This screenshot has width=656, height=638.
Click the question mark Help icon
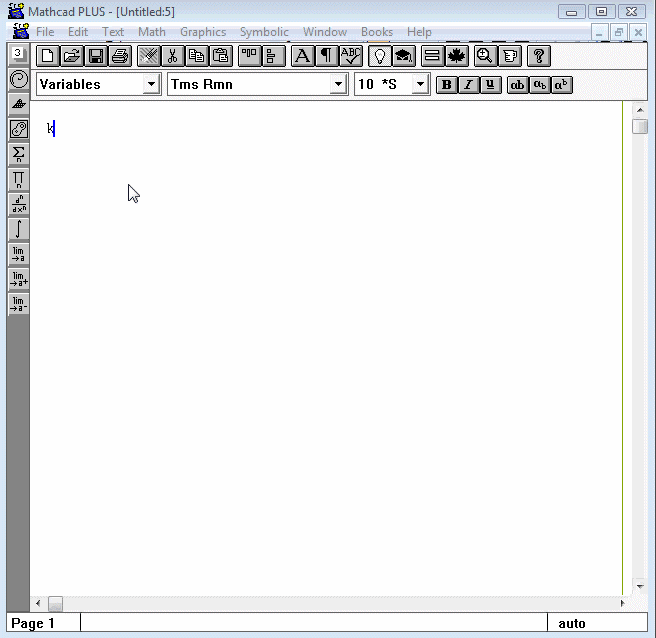[x=538, y=56]
